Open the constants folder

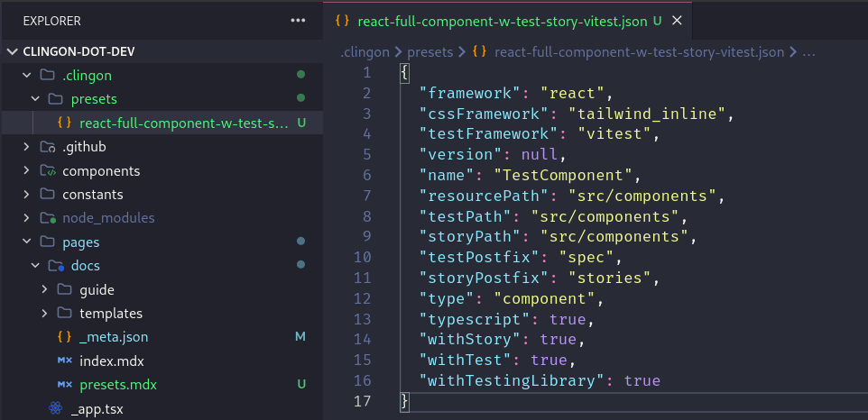[92, 194]
